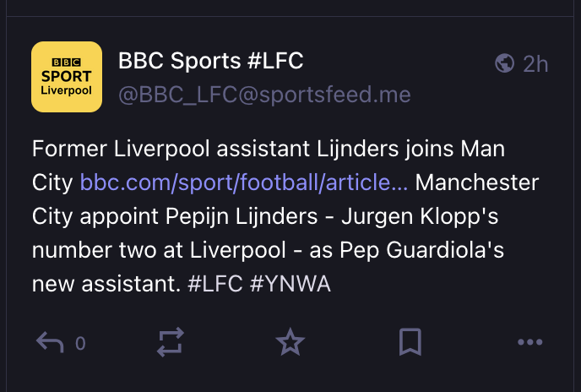Open the #LFC hashtag in post body
Screen dimensions: 581x392
click(215, 284)
